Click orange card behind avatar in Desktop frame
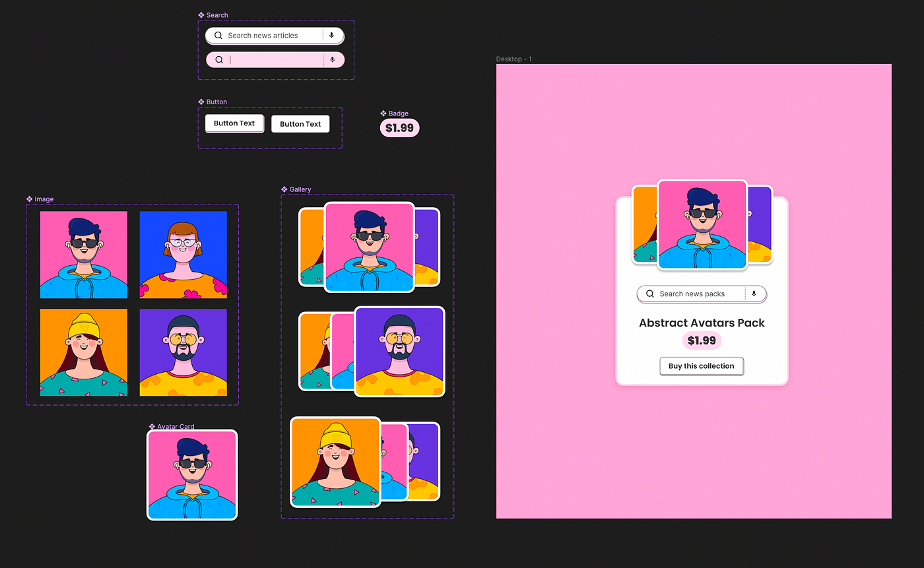This screenshot has height=568, width=924. [x=645, y=225]
